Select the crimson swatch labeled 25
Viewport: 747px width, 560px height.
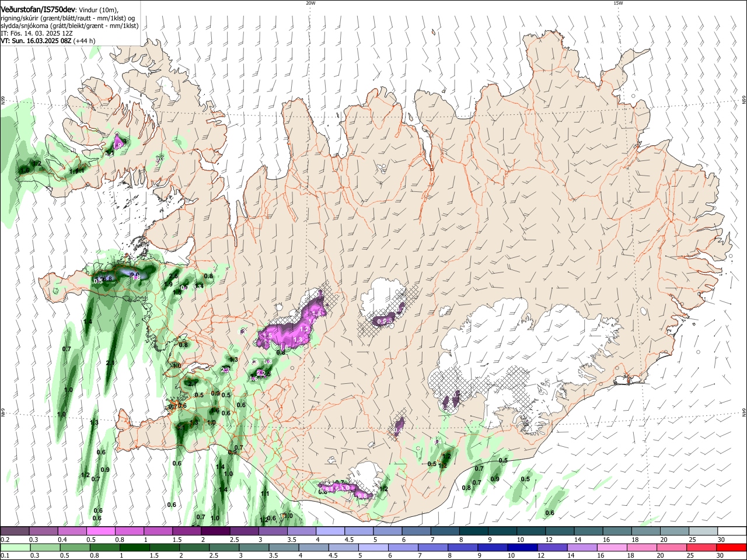tap(702, 548)
